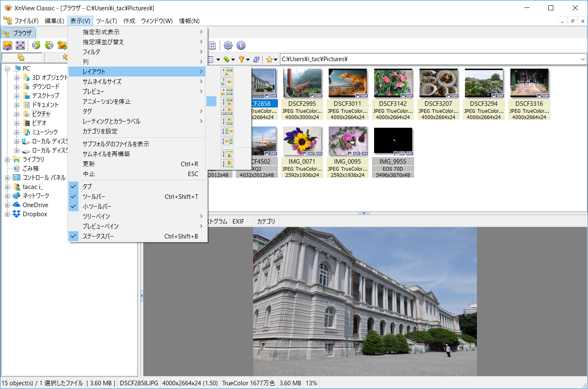Choose the first layout preset in the Layout submenu
588x389 pixels.
227,72
